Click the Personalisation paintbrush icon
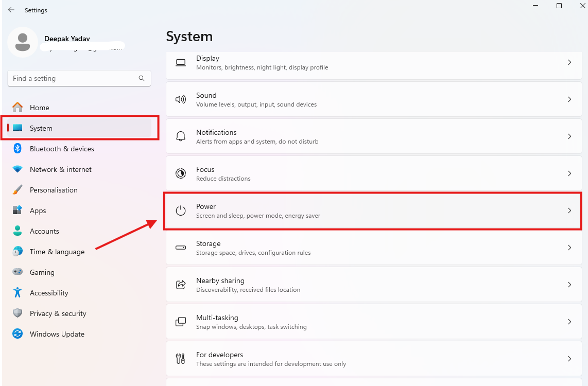The height and width of the screenshot is (386, 588). (18, 189)
